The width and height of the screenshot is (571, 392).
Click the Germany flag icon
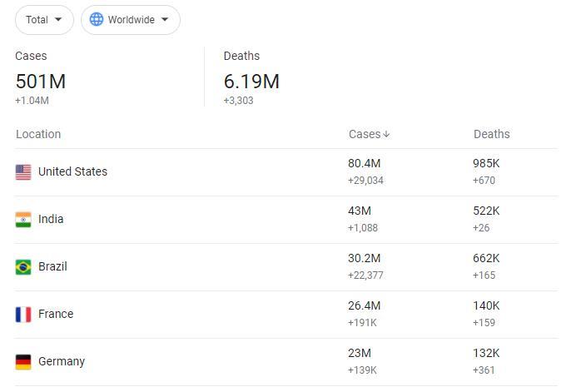(23, 362)
